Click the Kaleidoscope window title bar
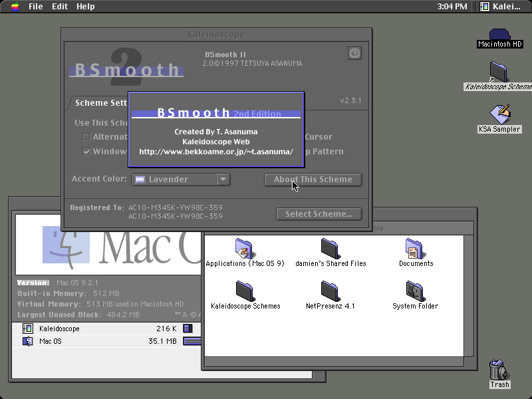The height and width of the screenshot is (399, 532). (x=216, y=35)
